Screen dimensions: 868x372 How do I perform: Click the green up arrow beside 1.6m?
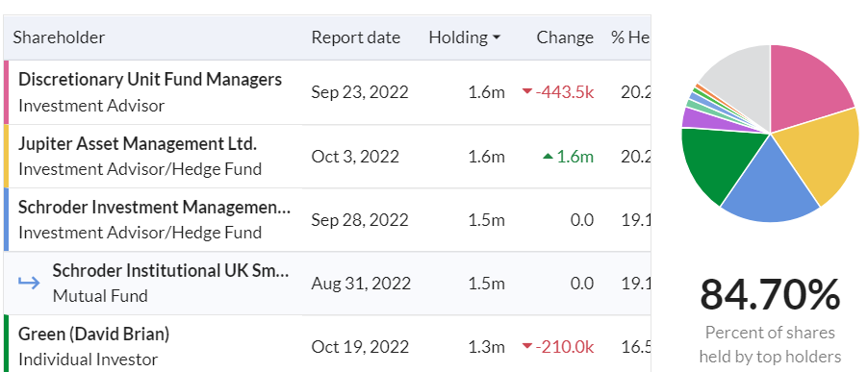click(549, 157)
